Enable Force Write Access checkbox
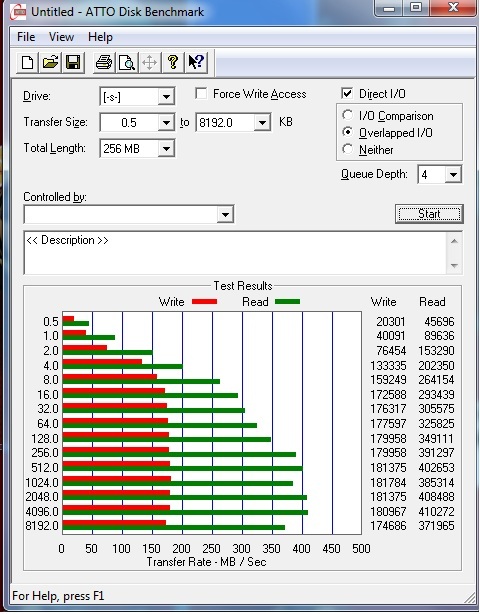480x614 pixels. click(x=201, y=94)
